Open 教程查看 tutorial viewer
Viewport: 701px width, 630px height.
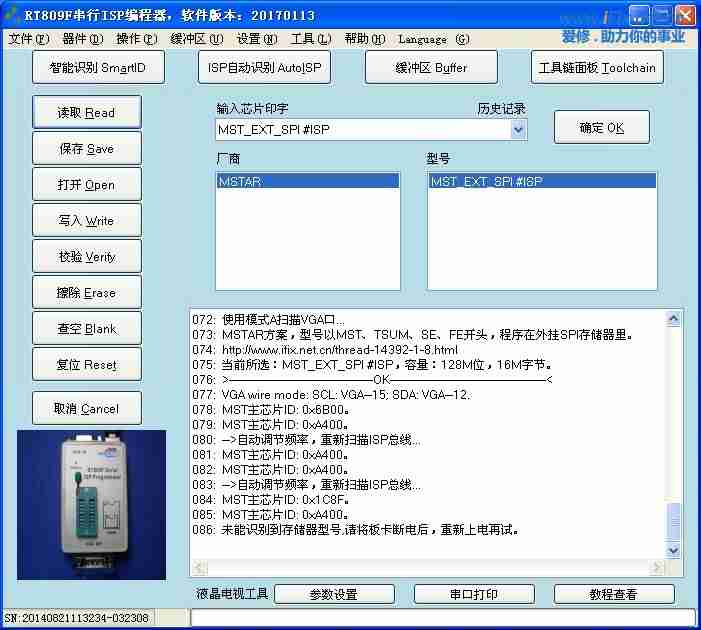(614, 594)
